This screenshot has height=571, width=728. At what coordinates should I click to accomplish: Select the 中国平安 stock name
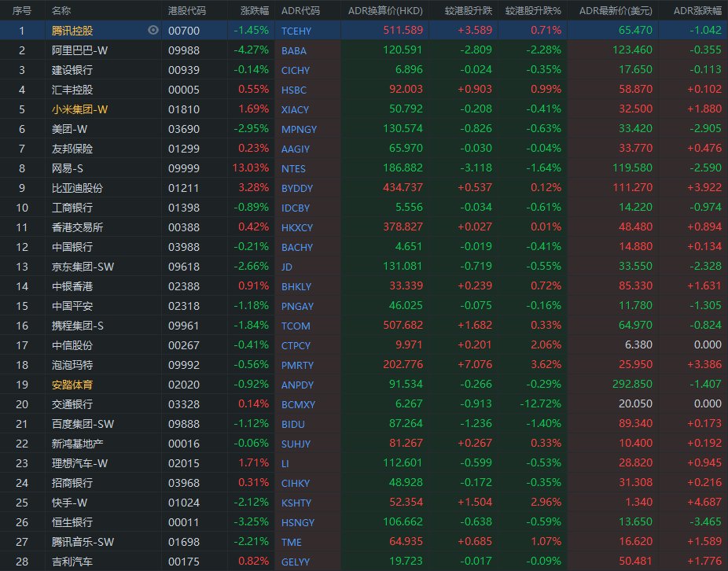tap(72, 306)
